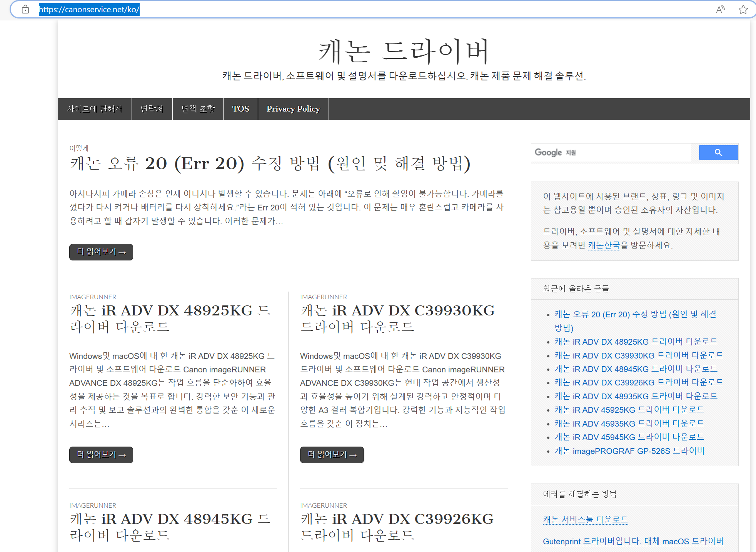Open sidebar link iR ADV 45925KG

point(629,410)
